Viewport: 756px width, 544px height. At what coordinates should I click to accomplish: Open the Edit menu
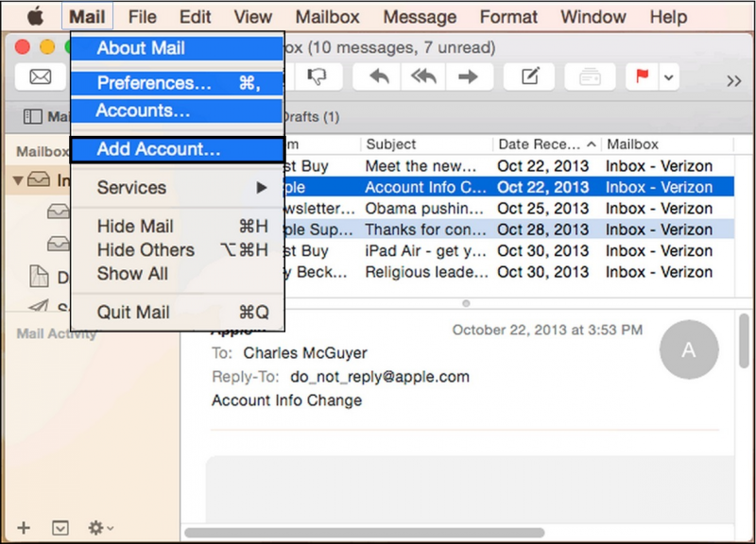[x=195, y=17]
